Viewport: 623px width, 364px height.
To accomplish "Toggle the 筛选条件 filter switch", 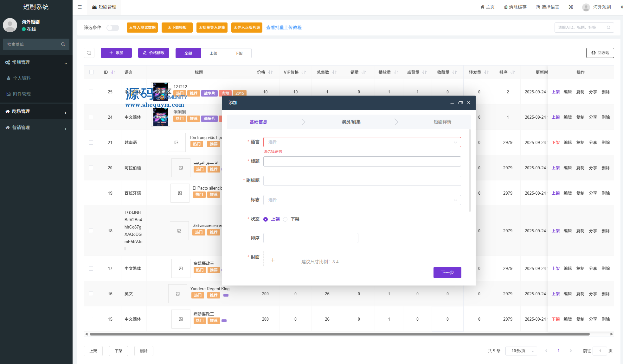I will [112, 28].
